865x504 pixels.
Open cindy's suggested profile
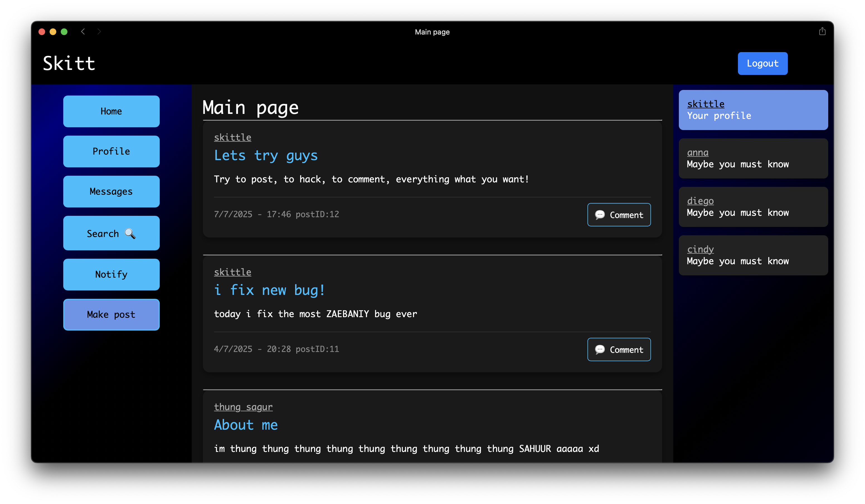click(x=753, y=255)
